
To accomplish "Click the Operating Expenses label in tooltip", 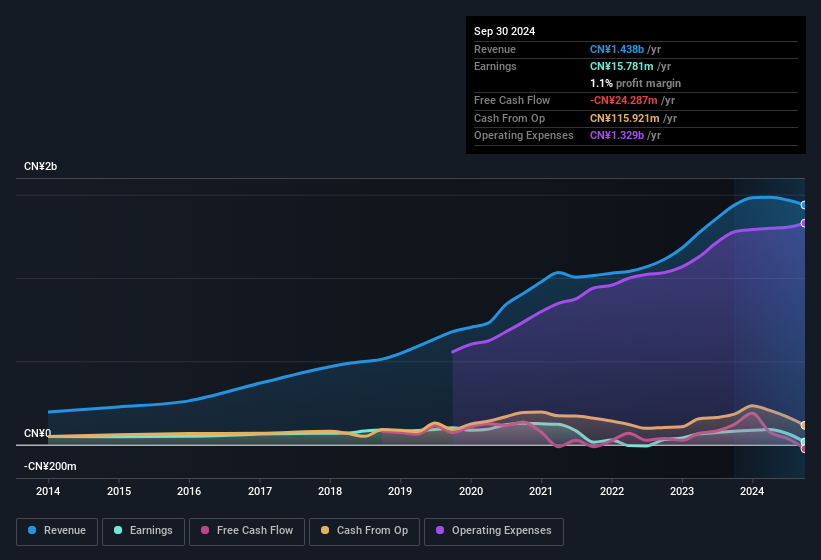I will point(524,135).
